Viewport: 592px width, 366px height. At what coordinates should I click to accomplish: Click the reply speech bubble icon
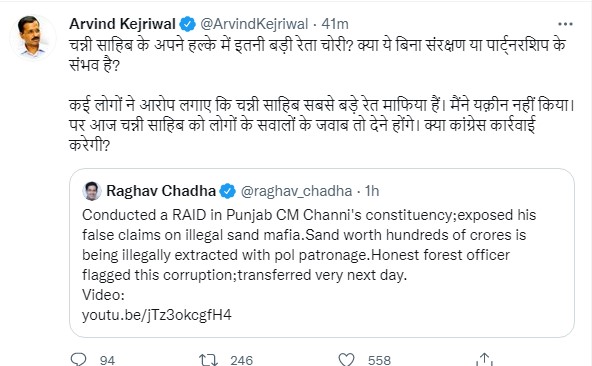(x=79, y=359)
